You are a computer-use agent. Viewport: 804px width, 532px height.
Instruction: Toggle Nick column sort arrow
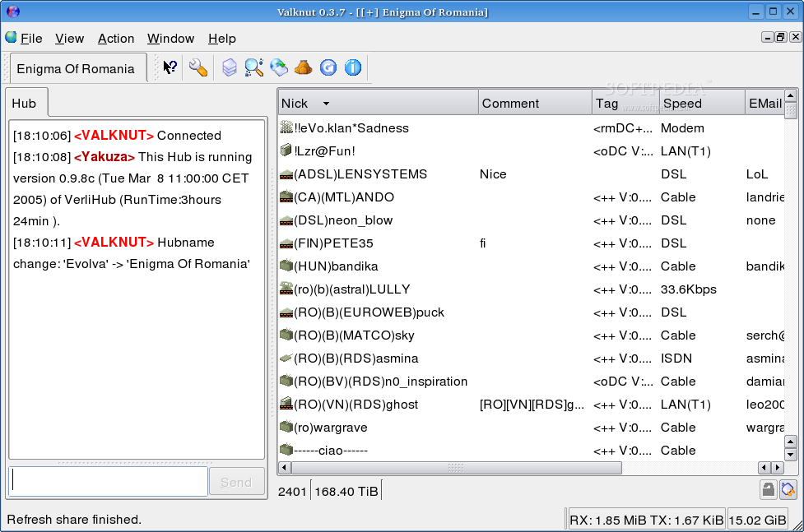coord(326,104)
